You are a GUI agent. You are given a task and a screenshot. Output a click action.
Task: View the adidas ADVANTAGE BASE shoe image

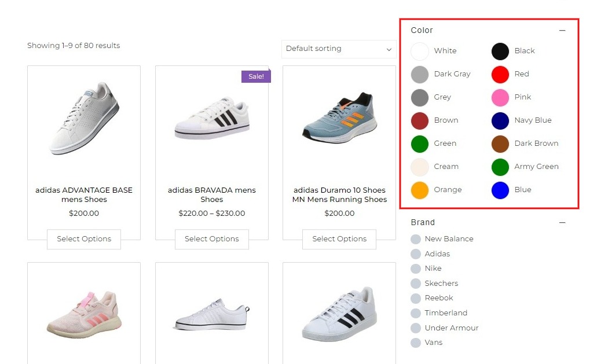84,119
